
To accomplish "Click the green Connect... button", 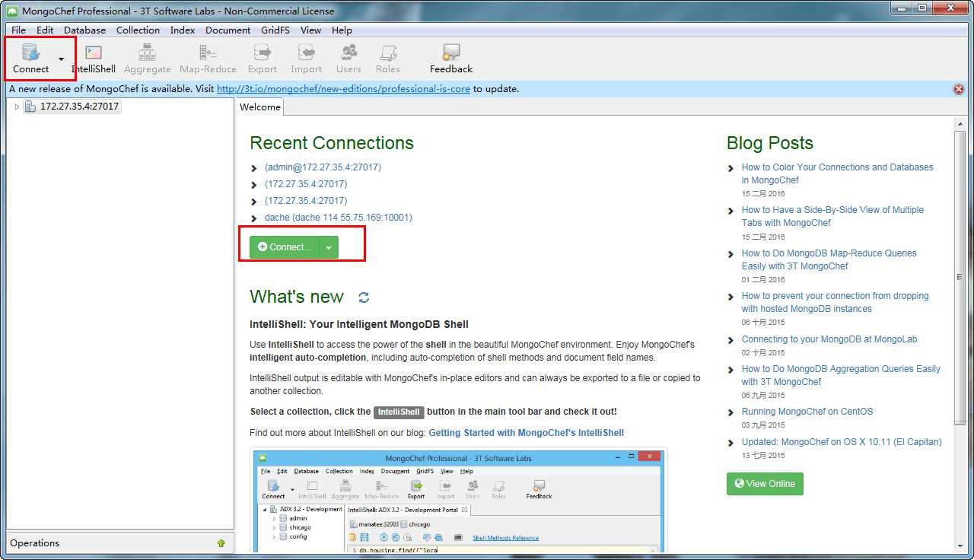I will pyautogui.click(x=285, y=247).
